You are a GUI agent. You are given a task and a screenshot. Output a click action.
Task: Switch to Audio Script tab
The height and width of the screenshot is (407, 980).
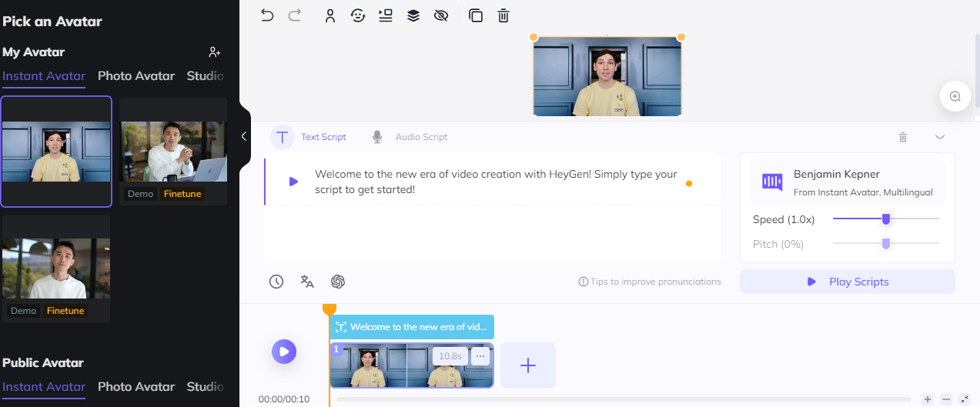[x=421, y=137]
